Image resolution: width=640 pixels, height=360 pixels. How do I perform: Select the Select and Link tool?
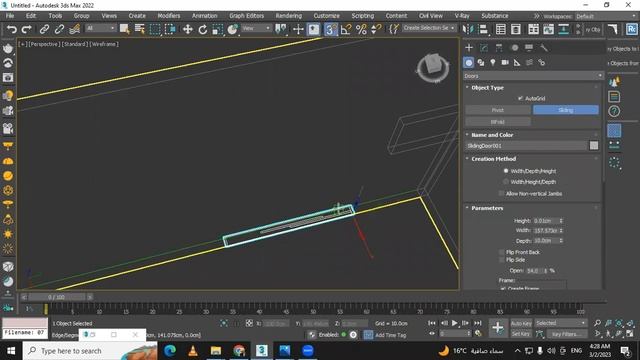(x=44, y=29)
